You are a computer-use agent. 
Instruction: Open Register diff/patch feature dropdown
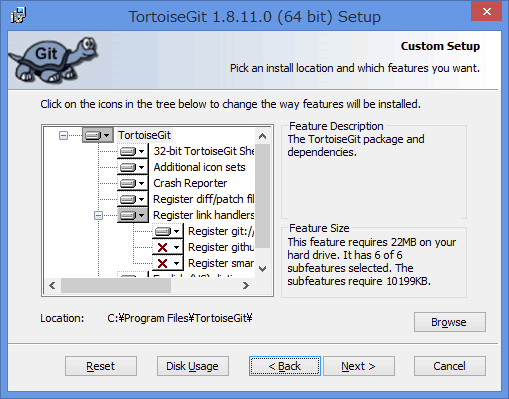click(133, 199)
